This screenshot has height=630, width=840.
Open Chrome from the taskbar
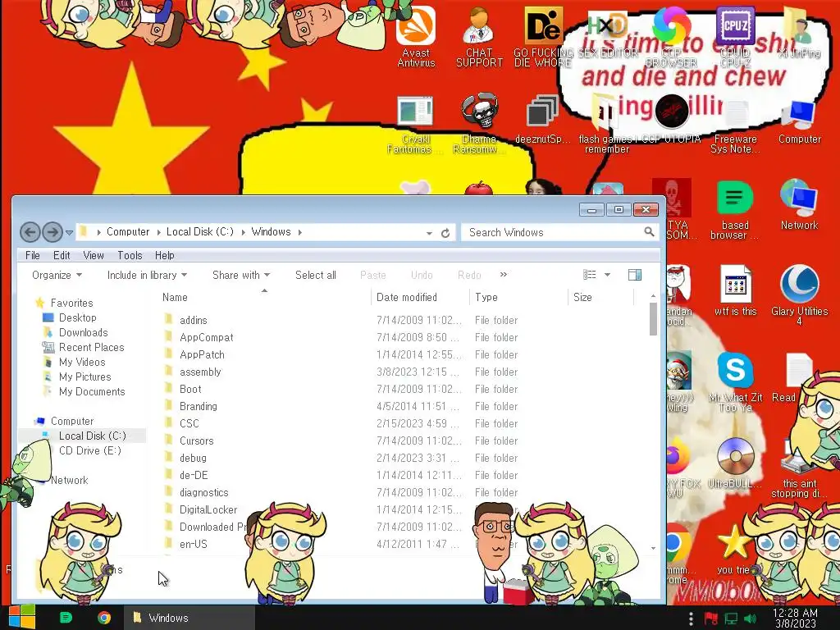pos(104,618)
